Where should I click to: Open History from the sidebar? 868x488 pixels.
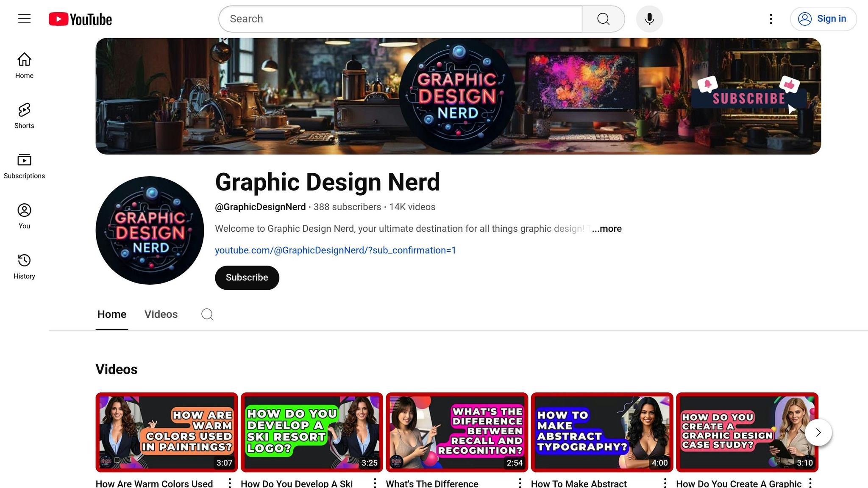click(x=24, y=266)
